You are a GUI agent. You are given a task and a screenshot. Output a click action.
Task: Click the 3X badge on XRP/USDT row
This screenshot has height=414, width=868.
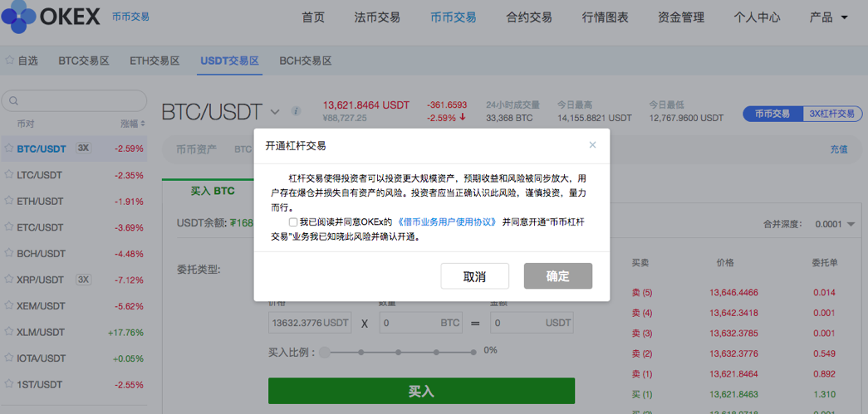click(83, 279)
